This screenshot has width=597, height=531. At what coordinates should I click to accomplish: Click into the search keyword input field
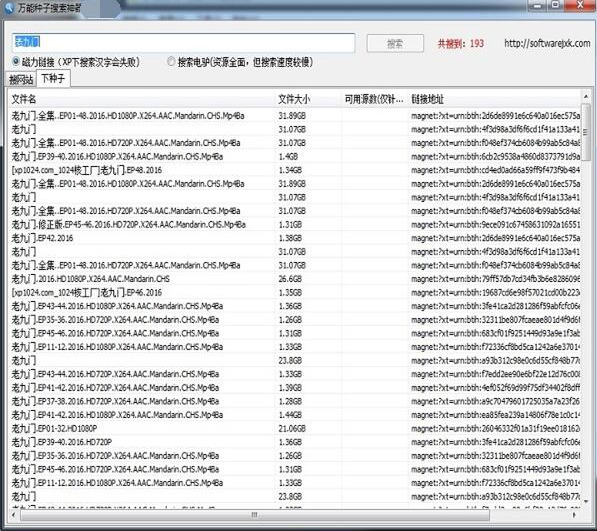click(184, 43)
